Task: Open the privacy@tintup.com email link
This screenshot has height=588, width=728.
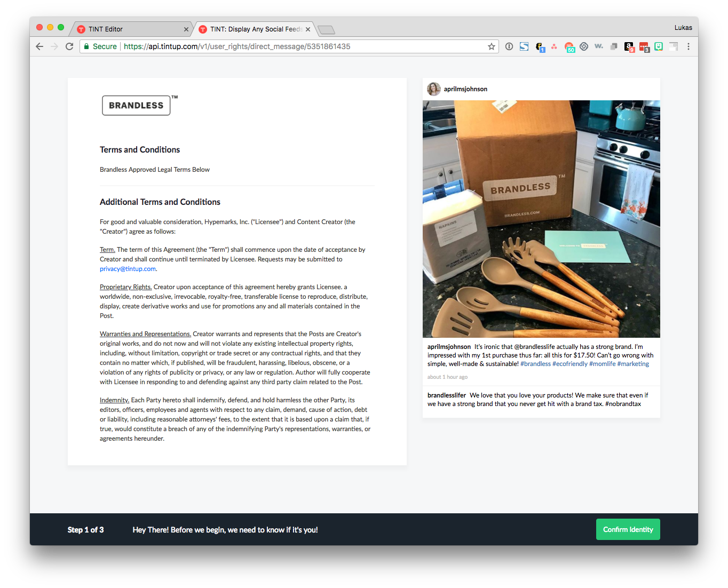Action: (x=128, y=269)
